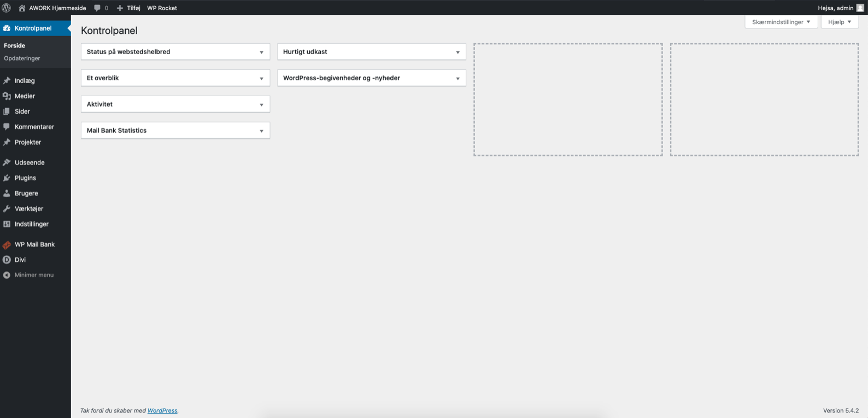This screenshot has height=418, width=868.
Task: Go to Indstillinger menu label
Action: pos(32,223)
